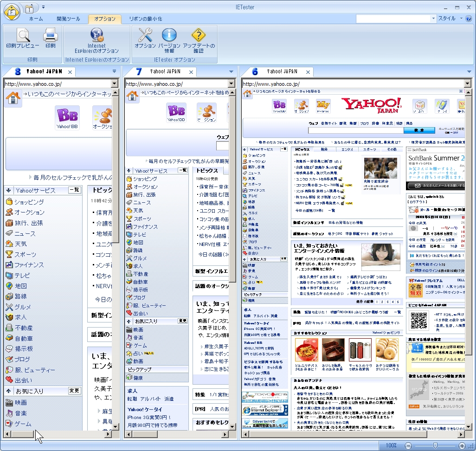The width and height of the screenshot is (476, 451).
Task: Click the URL field in IE8 pane
Action: (58, 84)
